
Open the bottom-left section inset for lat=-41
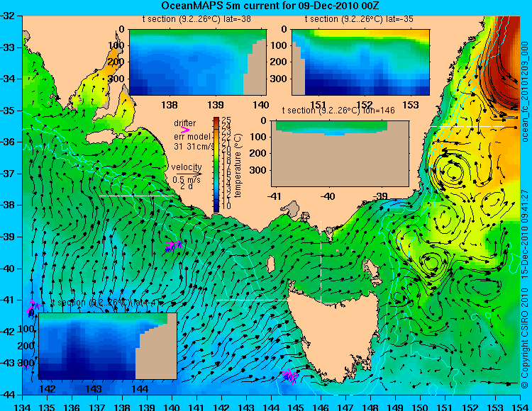point(108,346)
